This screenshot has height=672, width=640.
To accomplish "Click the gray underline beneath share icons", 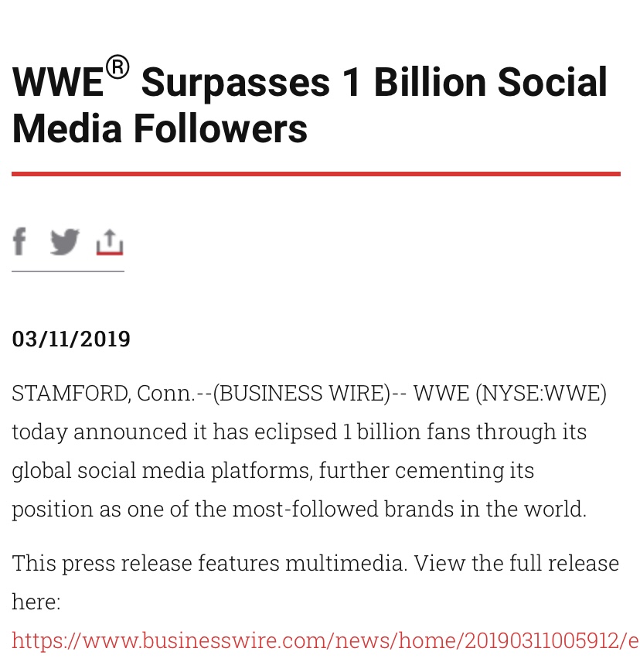I will [68, 271].
